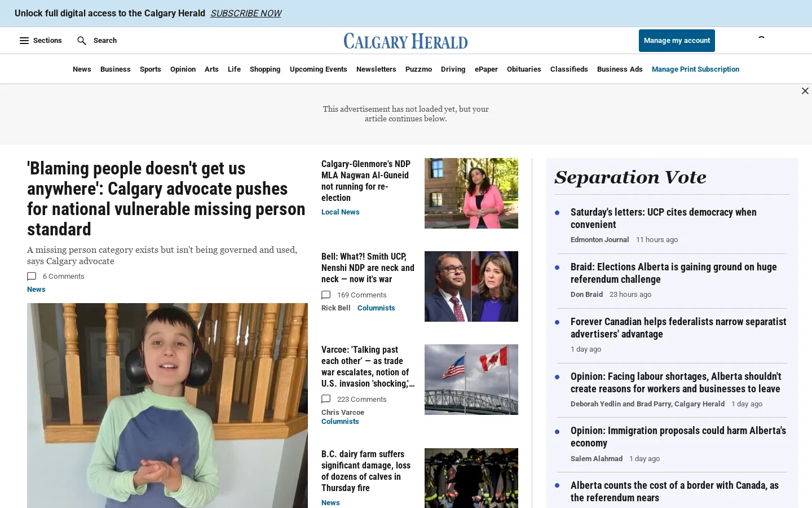Select the Arts nav item
The height and width of the screenshot is (508, 812).
point(211,69)
